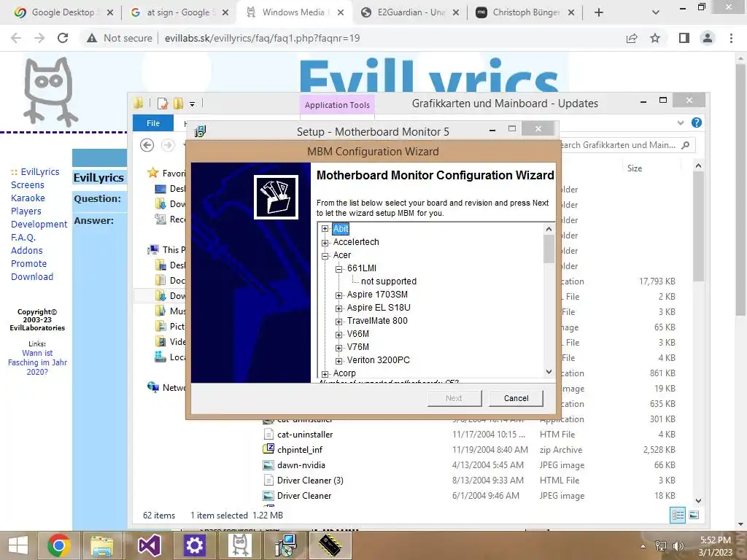Image resolution: width=747 pixels, height=560 pixels.
Task: Click the volume speaker tray icon
Action: click(678, 545)
